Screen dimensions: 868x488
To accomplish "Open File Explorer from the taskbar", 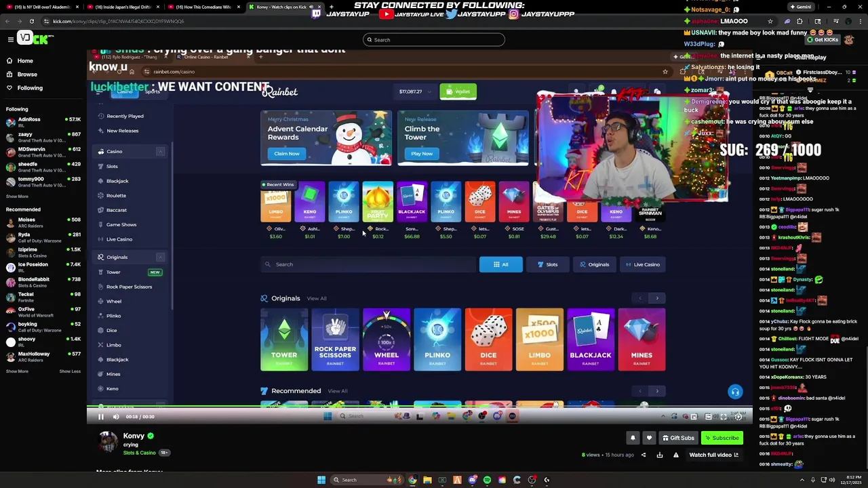I will [427, 480].
